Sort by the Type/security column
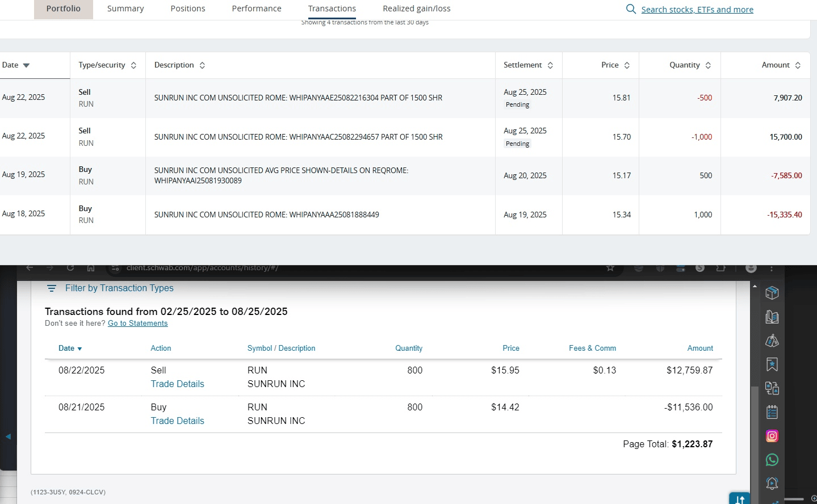Screen dimensions: 817x504 133,65
